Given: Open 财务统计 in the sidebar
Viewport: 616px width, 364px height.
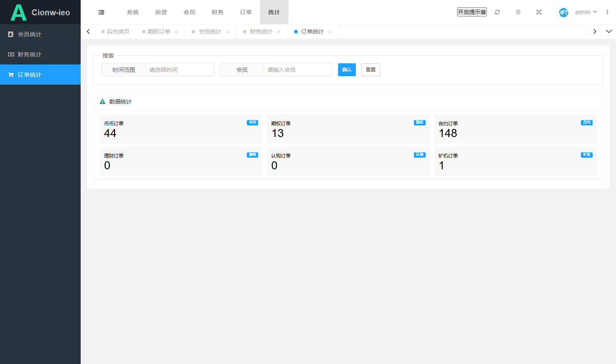Looking at the screenshot, I should click(x=40, y=54).
